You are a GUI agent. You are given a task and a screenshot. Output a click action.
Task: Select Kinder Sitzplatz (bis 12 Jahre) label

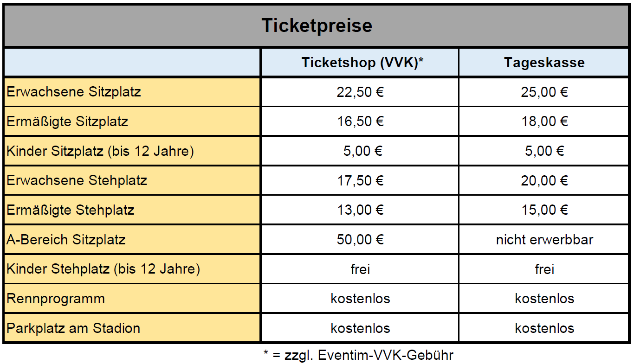100,151
